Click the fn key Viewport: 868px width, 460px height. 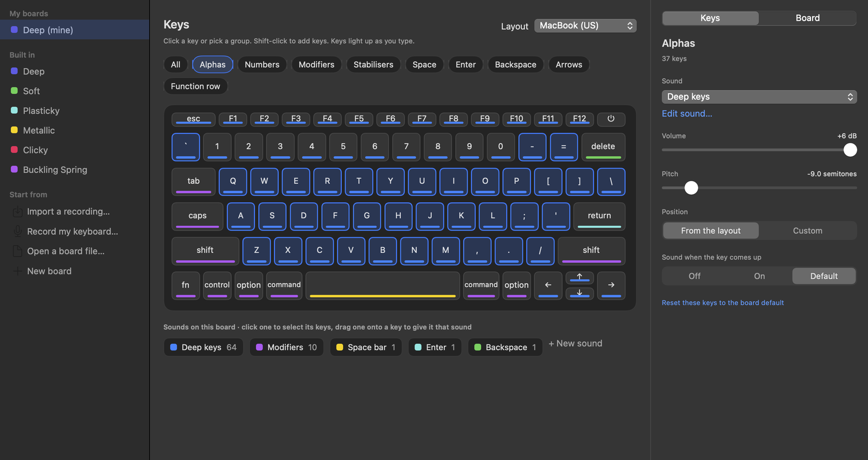186,285
